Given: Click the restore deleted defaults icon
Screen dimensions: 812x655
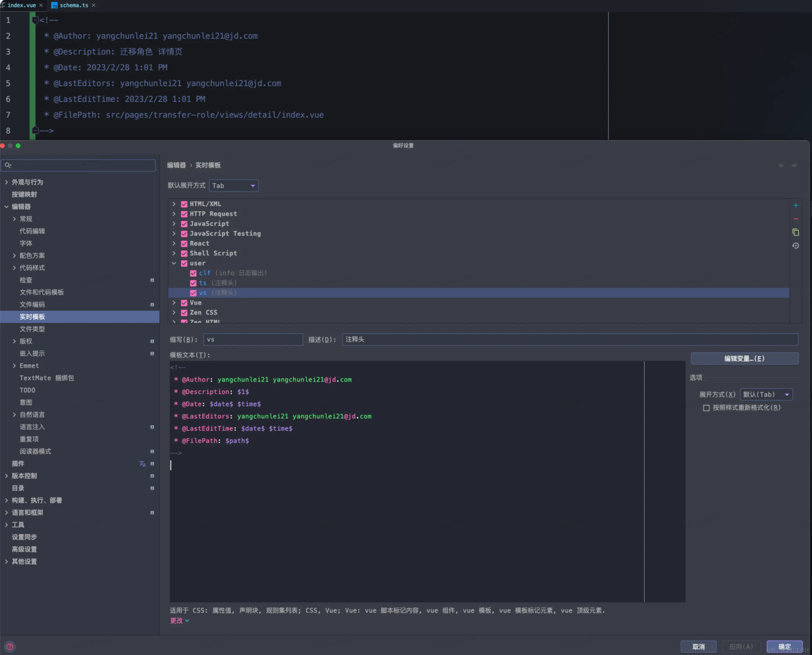Looking at the screenshot, I should [795, 246].
